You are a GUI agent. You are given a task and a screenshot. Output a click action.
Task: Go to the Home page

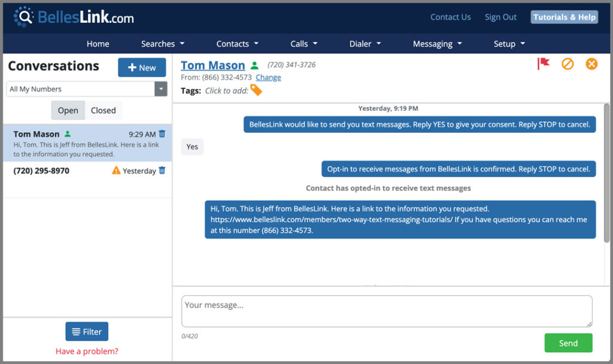pos(98,43)
